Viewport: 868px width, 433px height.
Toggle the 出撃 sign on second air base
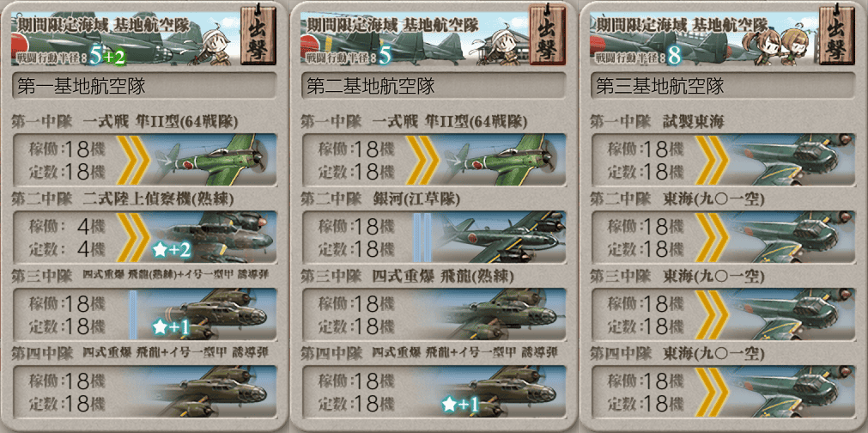547,36
